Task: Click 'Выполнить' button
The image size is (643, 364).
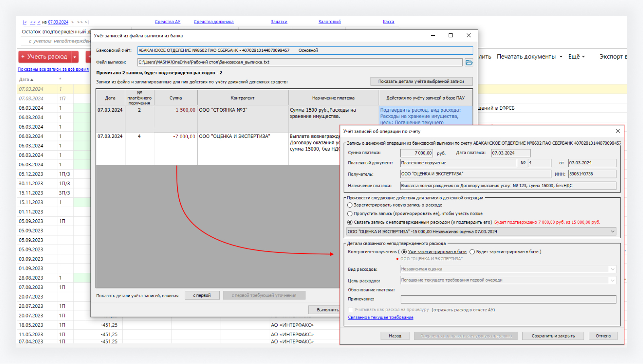Action: [x=325, y=310]
